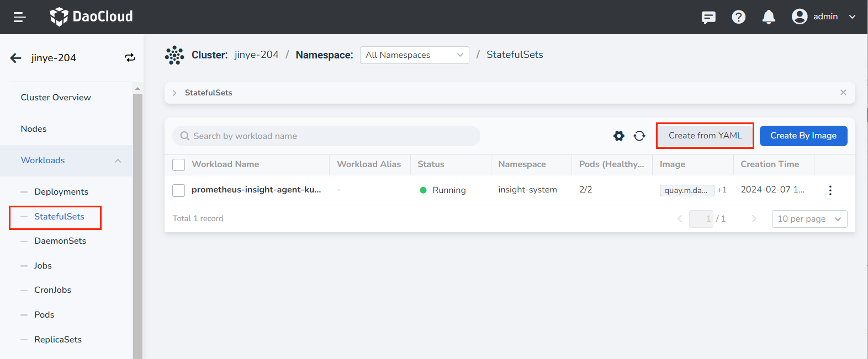The image size is (868, 359).
Task: Open the Namespace dropdown
Action: [x=414, y=55]
